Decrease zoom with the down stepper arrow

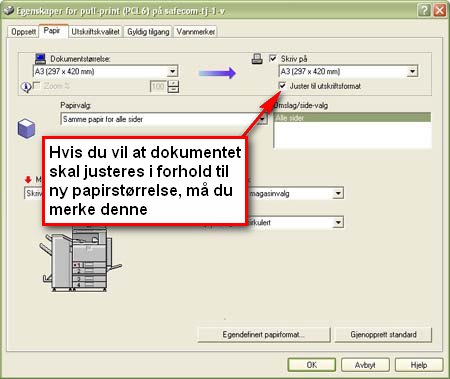coord(173,90)
